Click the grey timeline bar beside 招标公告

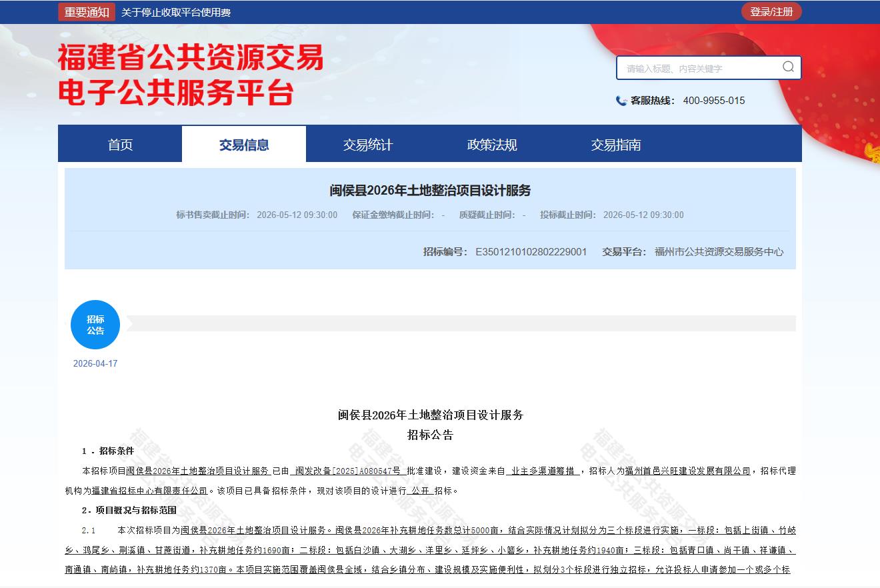[x=460, y=323]
